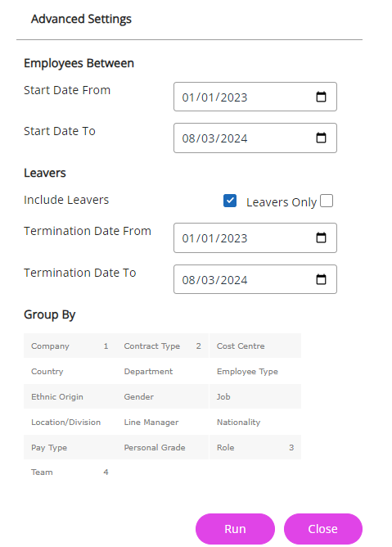
Task: Toggle Role grouping option
Action: click(255, 447)
